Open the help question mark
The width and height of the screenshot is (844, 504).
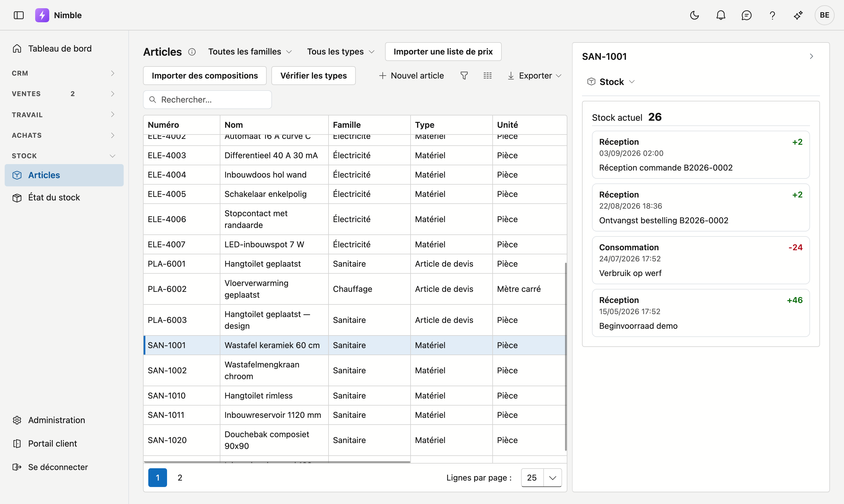pos(772,15)
